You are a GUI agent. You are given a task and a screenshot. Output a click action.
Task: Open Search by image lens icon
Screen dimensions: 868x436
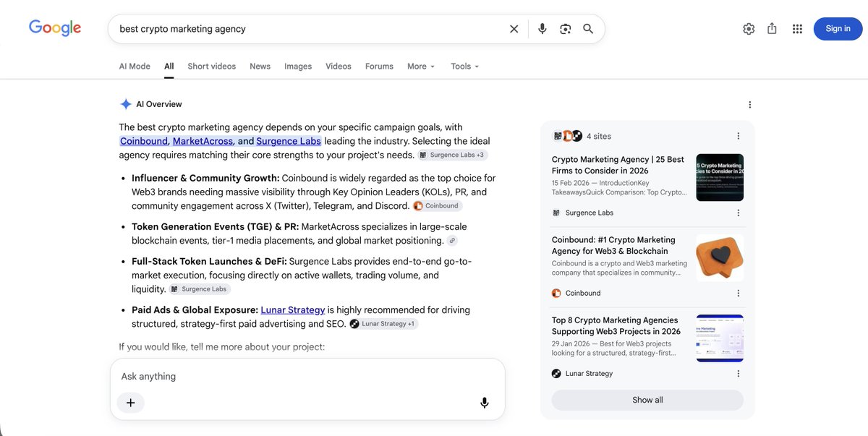[x=565, y=29]
